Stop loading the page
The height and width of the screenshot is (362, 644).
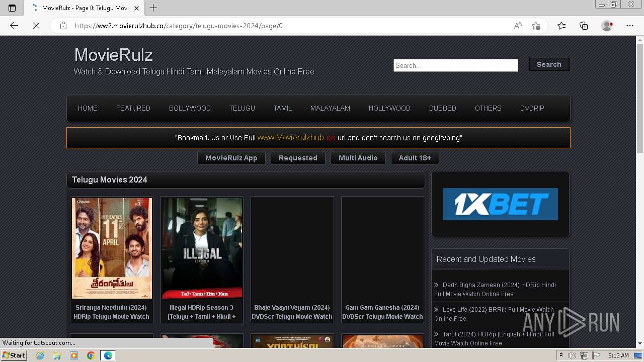coord(36,26)
